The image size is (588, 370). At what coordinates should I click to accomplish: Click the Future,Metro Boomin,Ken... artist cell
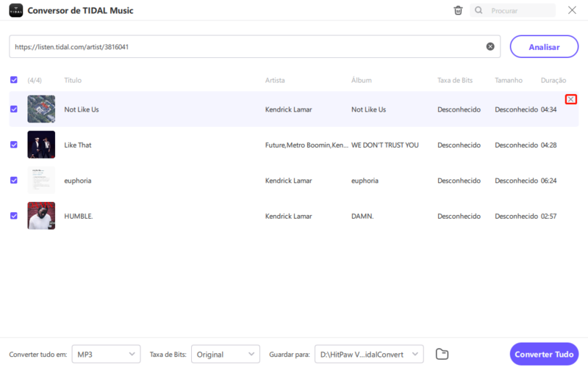[x=306, y=145]
